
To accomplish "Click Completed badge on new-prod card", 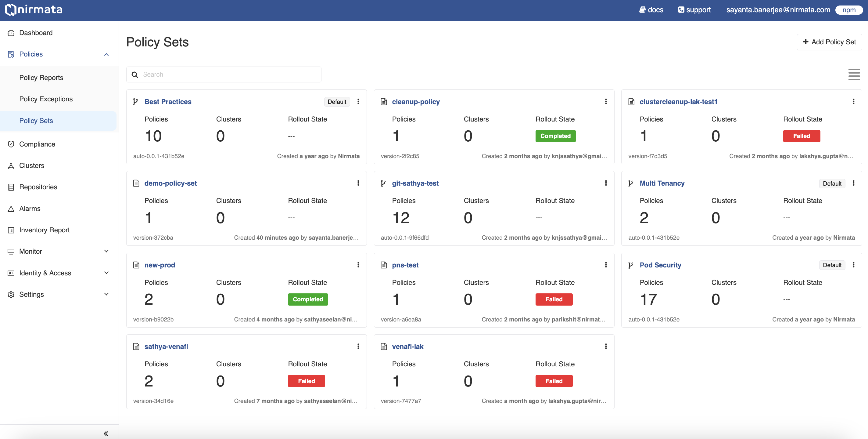I will coord(308,299).
